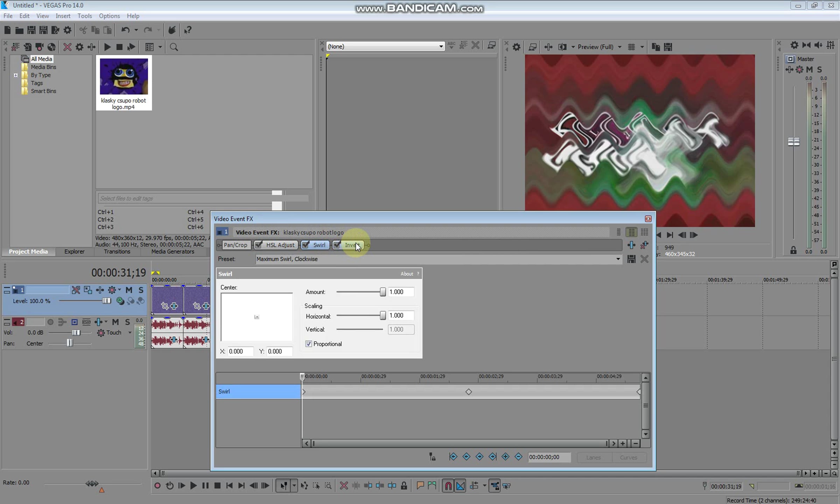
Task: Enable snapping magnet icon
Action: (x=448, y=486)
